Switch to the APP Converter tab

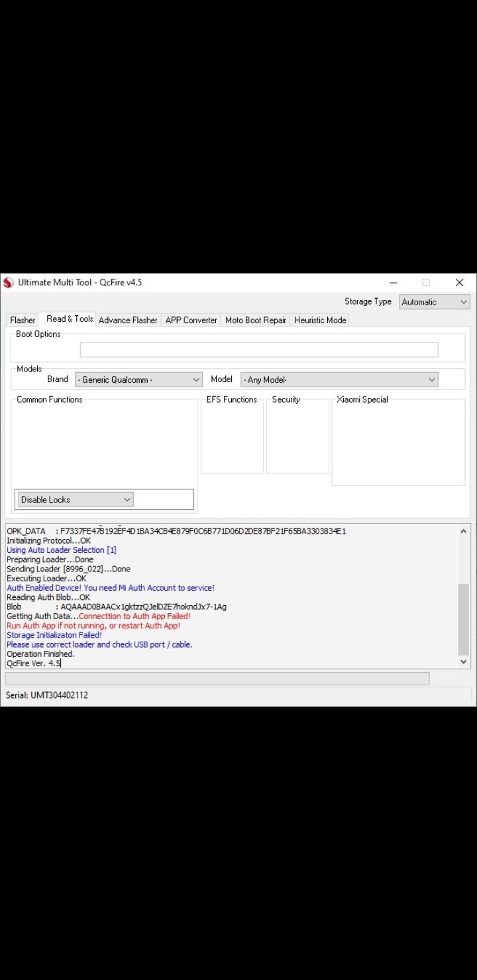pyautogui.click(x=191, y=320)
